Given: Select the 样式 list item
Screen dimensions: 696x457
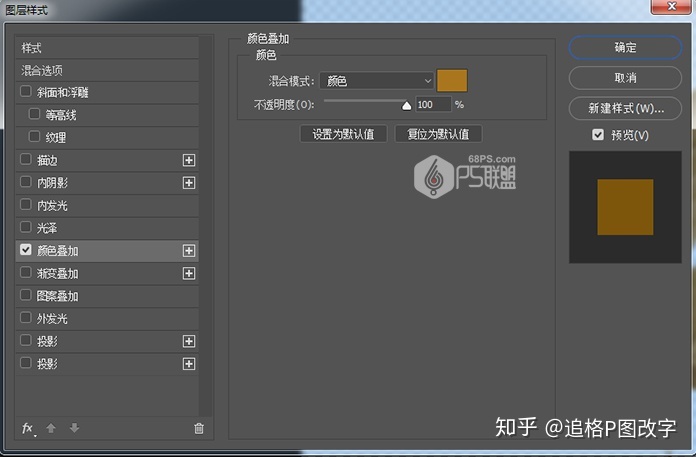Looking at the screenshot, I should (107, 48).
